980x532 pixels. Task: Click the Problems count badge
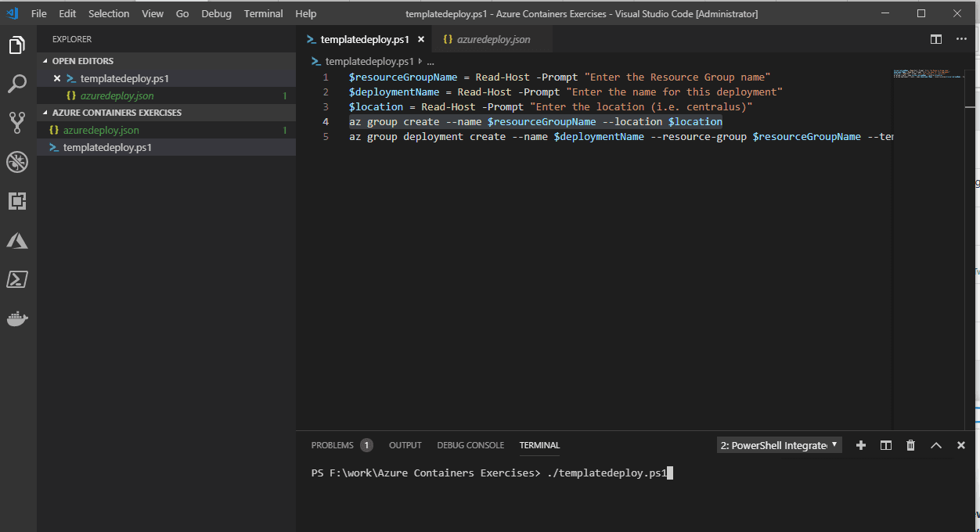pyautogui.click(x=366, y=445)
